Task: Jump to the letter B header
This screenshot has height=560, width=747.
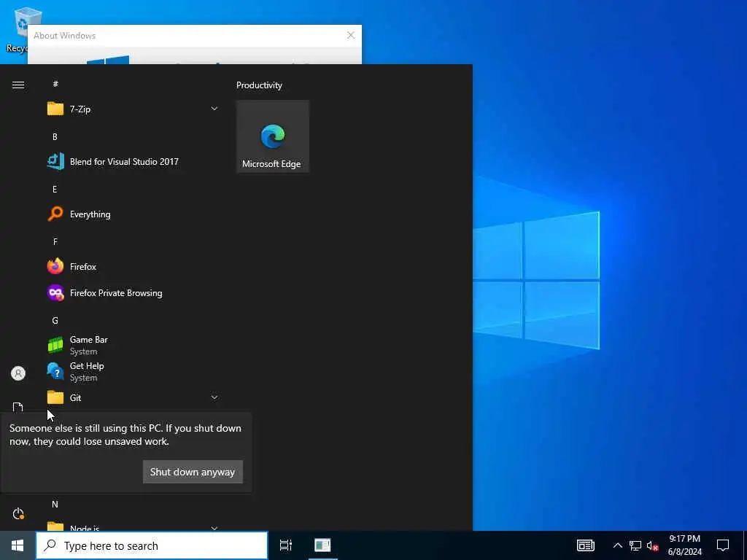Action: pos(55,136)
